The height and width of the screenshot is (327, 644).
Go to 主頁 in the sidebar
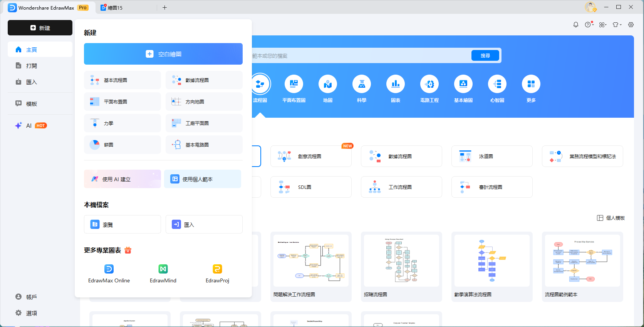coord(40,50)
